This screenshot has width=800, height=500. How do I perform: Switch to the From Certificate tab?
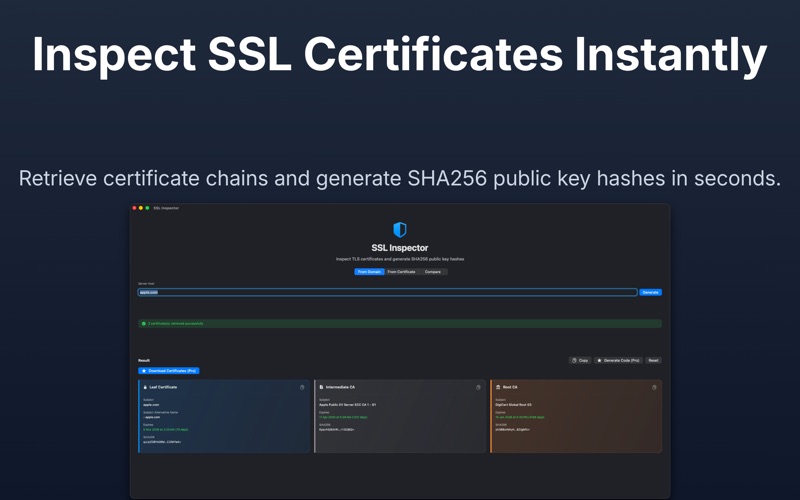point(401,272)
